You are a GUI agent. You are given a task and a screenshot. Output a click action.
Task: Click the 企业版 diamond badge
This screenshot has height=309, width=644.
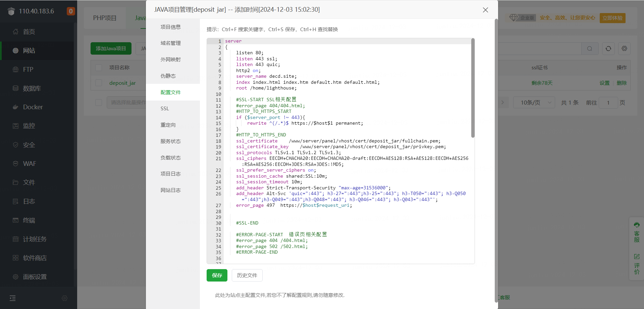coord(522,18)
